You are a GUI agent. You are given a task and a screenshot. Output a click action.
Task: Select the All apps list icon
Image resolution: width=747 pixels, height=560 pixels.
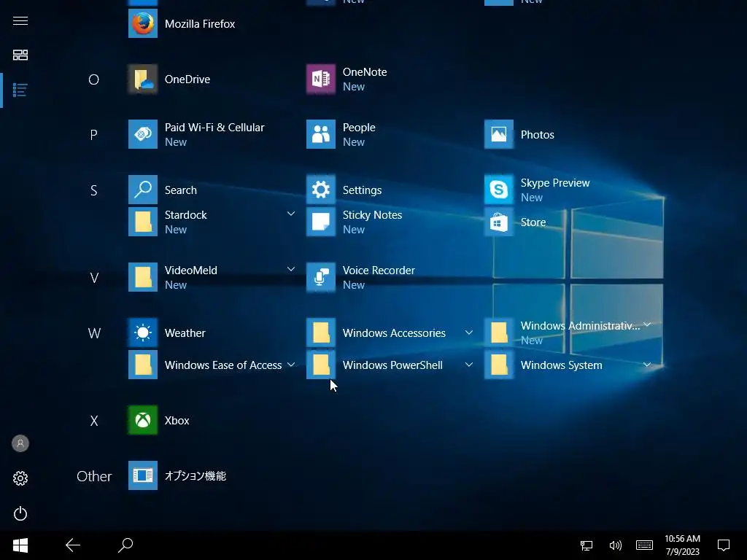[20, 90]
